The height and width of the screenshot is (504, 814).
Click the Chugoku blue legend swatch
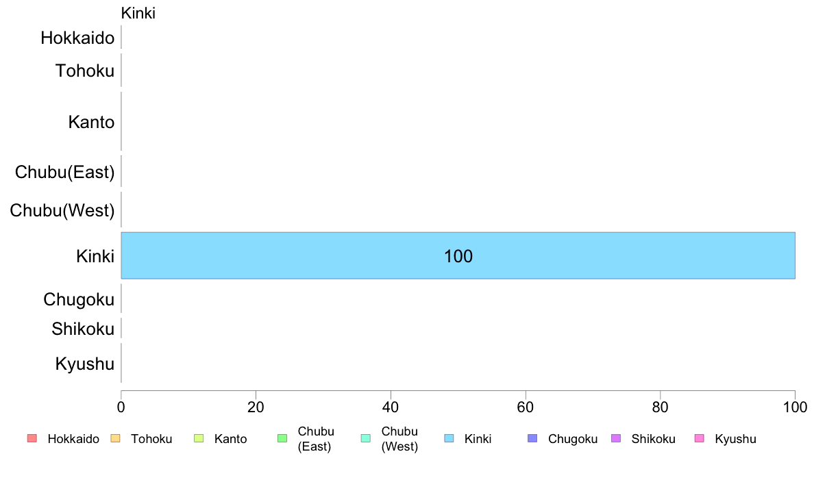point(532,439)
